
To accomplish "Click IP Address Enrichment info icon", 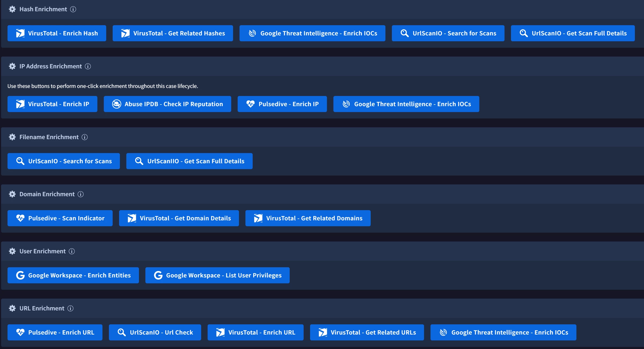I will 88,66.
